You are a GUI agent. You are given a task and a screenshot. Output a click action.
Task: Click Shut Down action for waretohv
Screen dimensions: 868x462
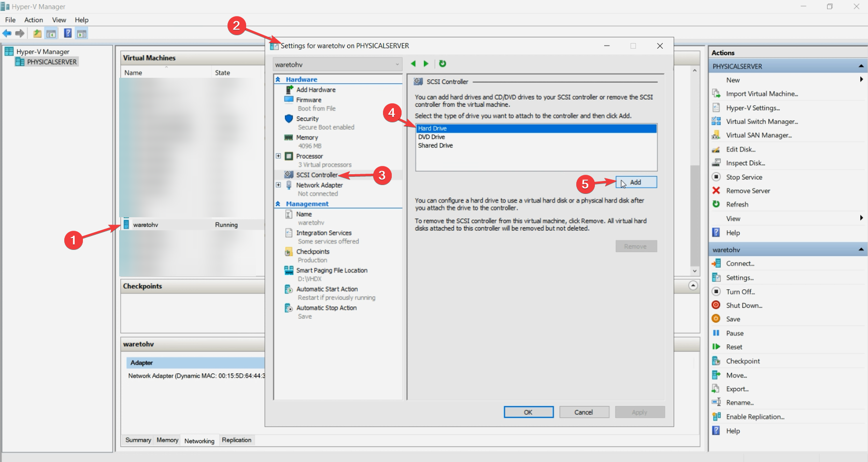[744, 305]
